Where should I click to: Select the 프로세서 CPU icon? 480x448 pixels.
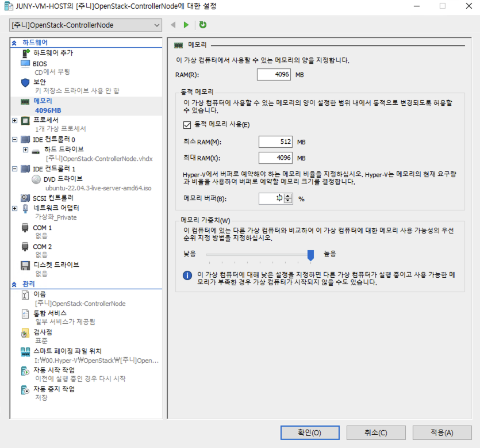pyautogui.click(x=25, y=121)
